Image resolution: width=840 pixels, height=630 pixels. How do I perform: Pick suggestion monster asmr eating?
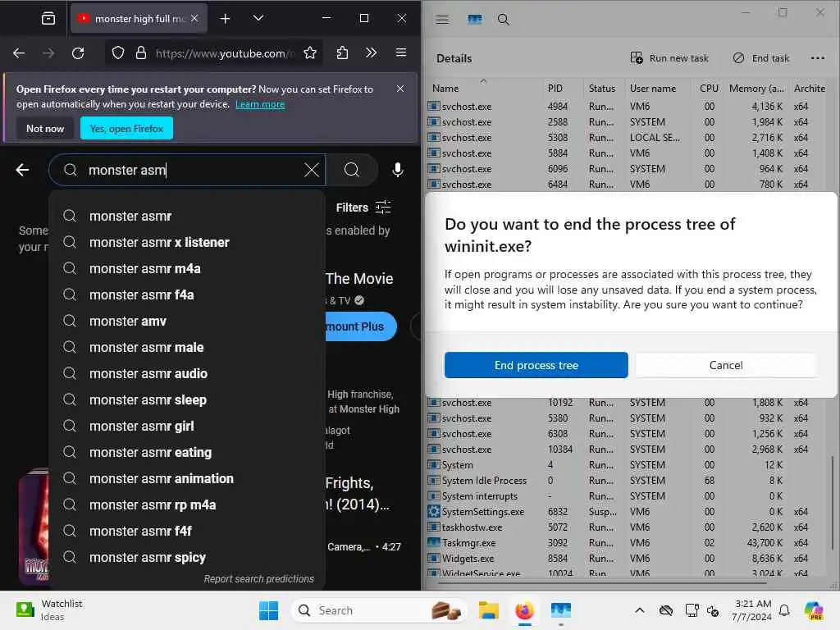(x=186, y=453)
